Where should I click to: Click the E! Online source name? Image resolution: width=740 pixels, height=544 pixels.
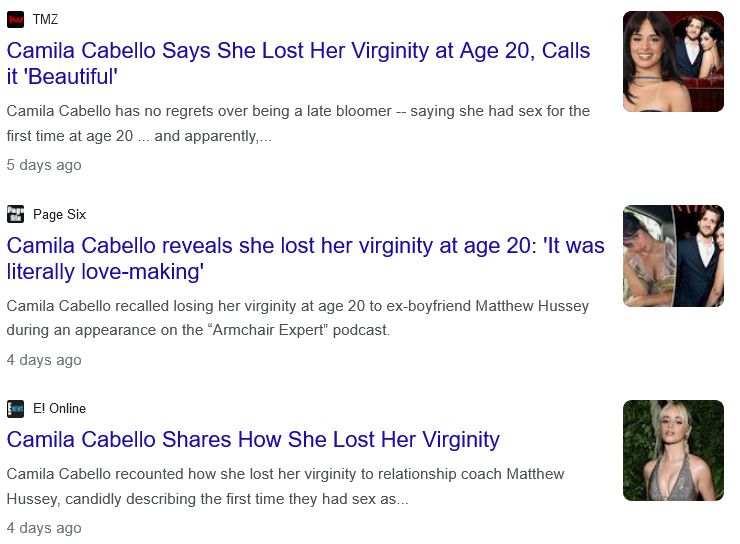pos(59,408)
